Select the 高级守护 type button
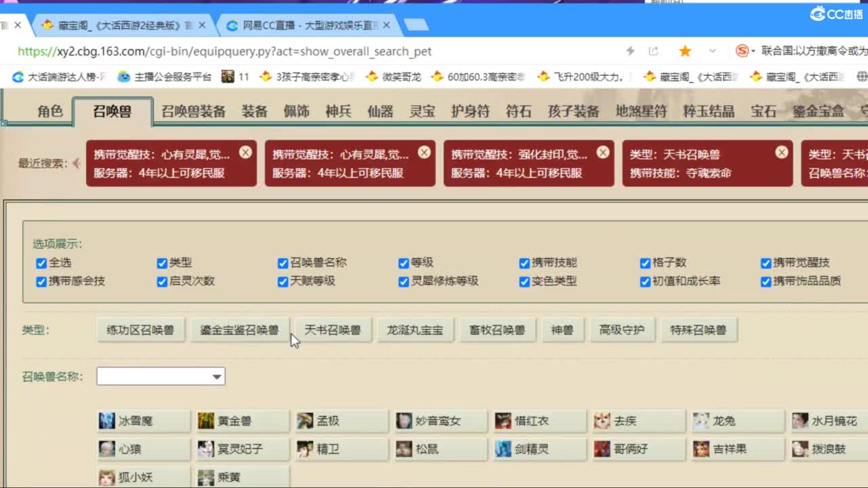Image resolution: width=868 pixels, height=488 pixels. tap(622, 330)
